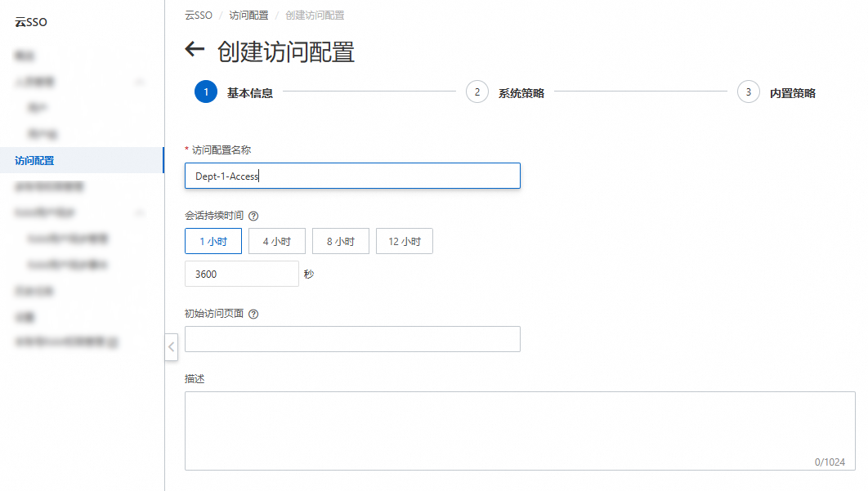Click the 创建访问配置 breadcrumb text
The width and height of the screenshot is (868, 491).
pyautogui.click(x=315, y=16)
